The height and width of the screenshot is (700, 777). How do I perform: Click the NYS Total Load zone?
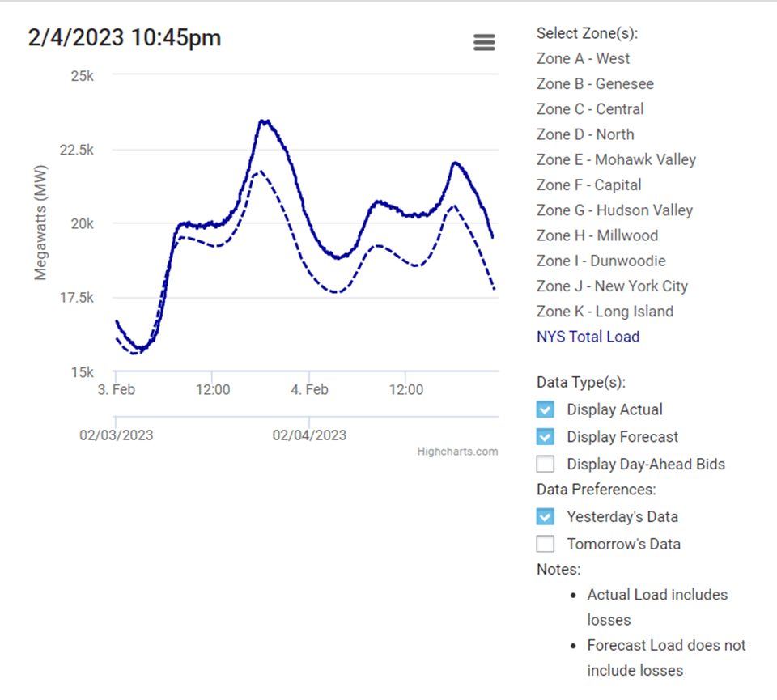(588, 337)
